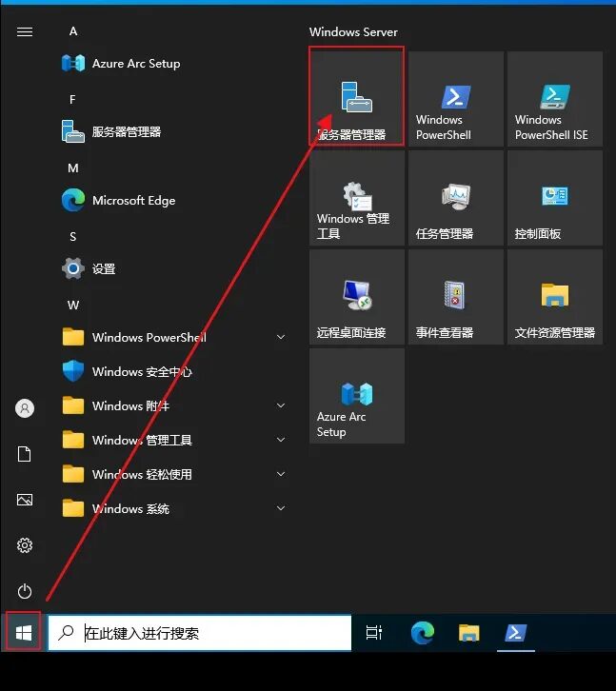616x691 pixels.
Task: Click the taskbar search box
Action: point(200,633)
